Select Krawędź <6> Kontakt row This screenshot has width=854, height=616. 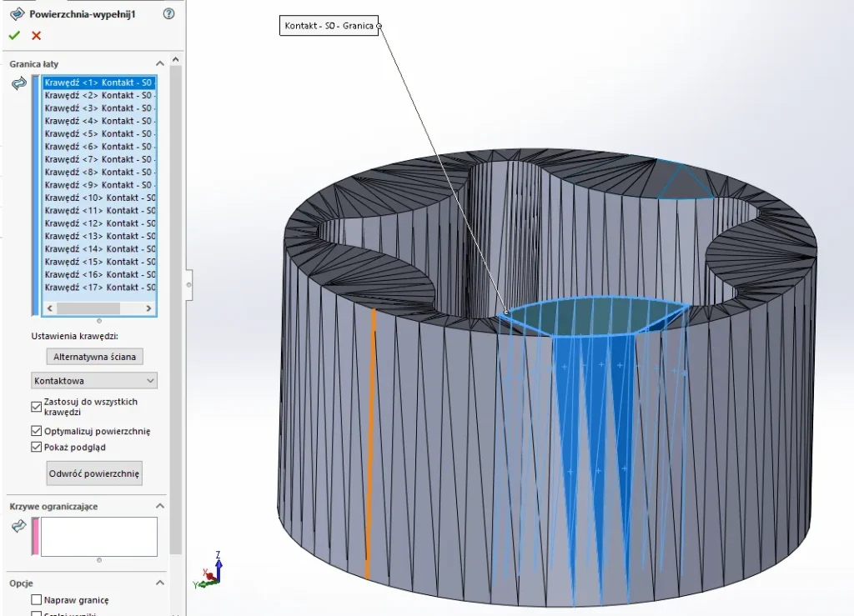coord(100,147)
